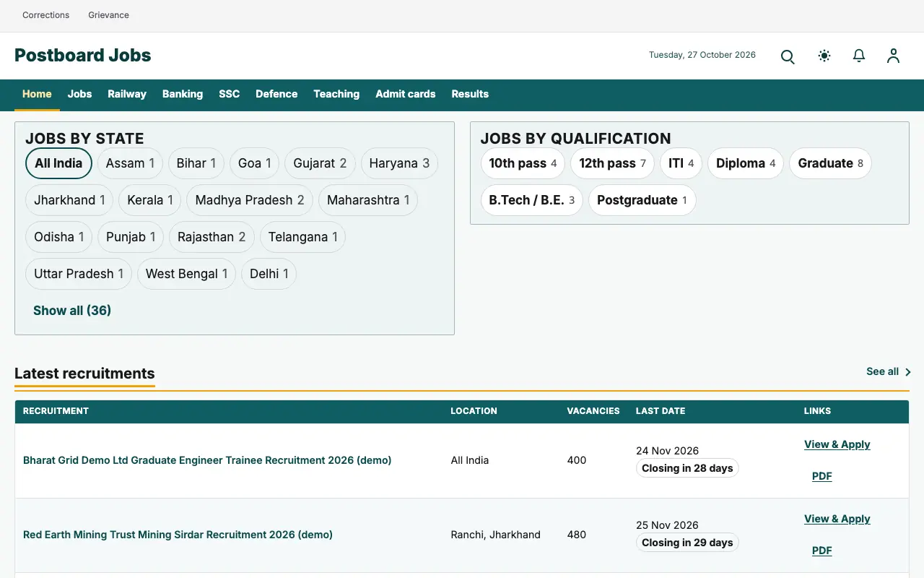Screen dimensions: 924x578
Task: Choose the Odisha state chip
Action: [59, 237]
